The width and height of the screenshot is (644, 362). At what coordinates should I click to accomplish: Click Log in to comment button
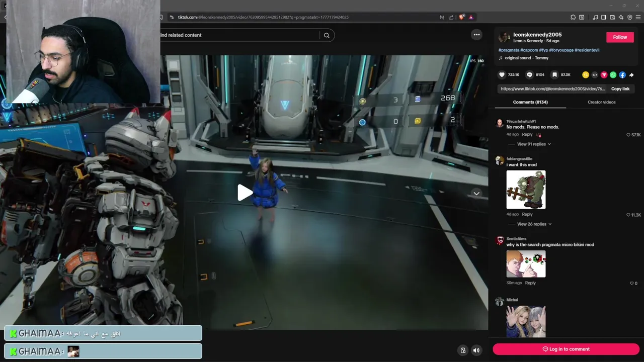click(566, 349)
